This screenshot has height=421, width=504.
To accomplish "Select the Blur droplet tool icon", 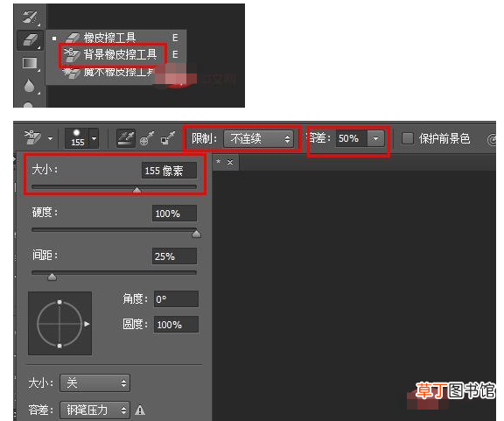I will pos(30,86).
